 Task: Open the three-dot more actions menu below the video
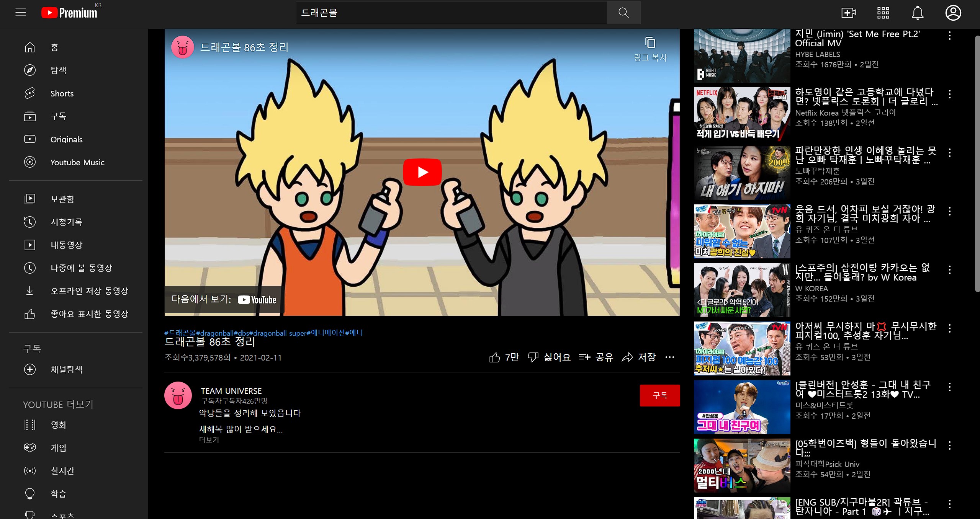click(669, 357)
